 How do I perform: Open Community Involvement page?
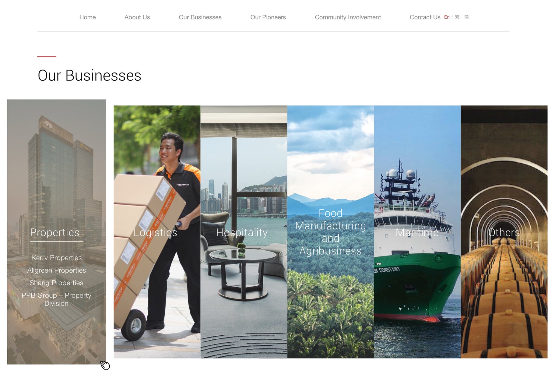pyautogui.click(x=348, y=17)
